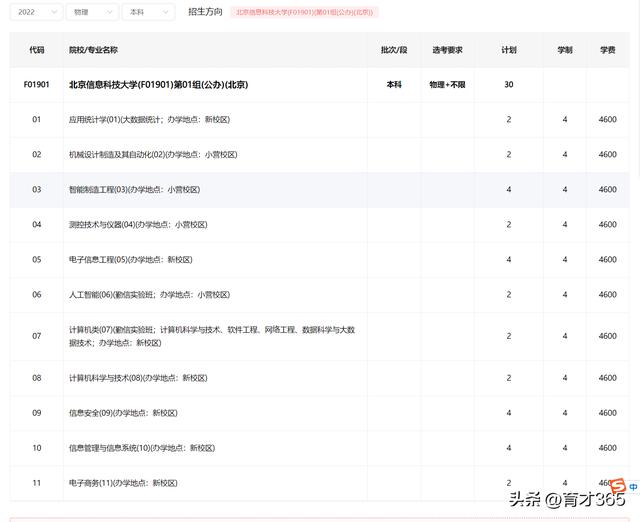Click the 计划 column header
Screen dimensions: 640x522
509,50
